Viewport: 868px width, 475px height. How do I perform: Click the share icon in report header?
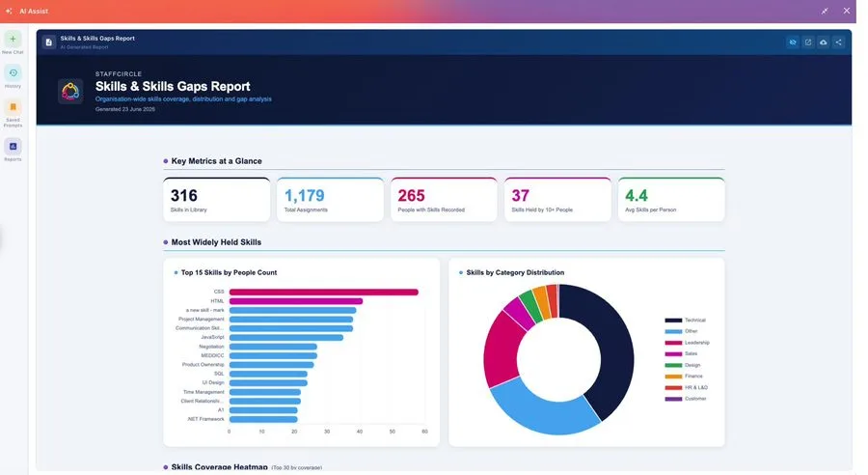click(839, 42)
